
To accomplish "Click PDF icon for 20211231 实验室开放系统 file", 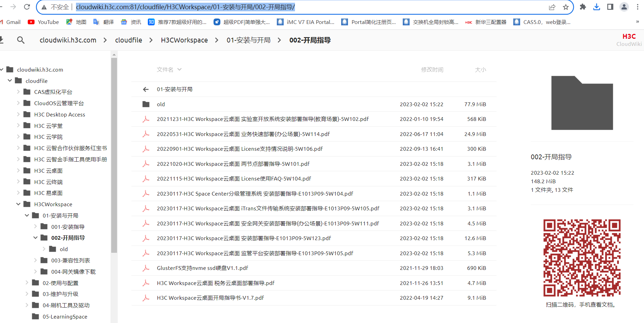I will coord(146,119).
